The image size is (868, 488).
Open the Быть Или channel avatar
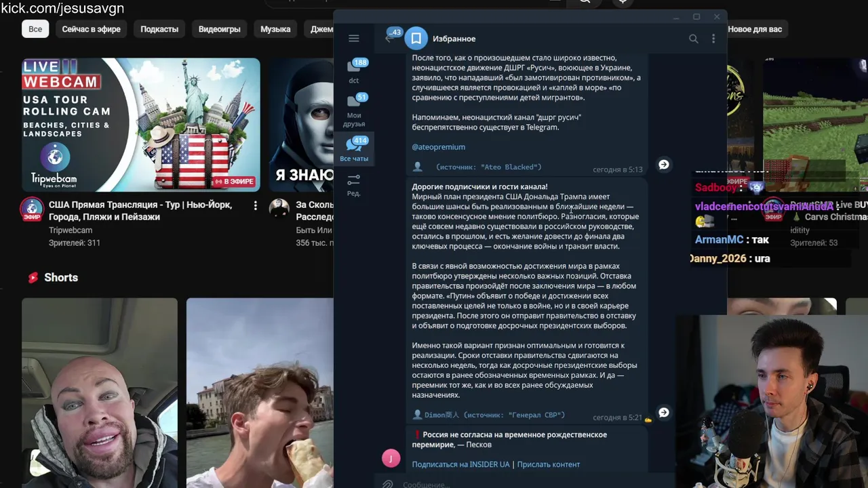[x=279, y=208]
